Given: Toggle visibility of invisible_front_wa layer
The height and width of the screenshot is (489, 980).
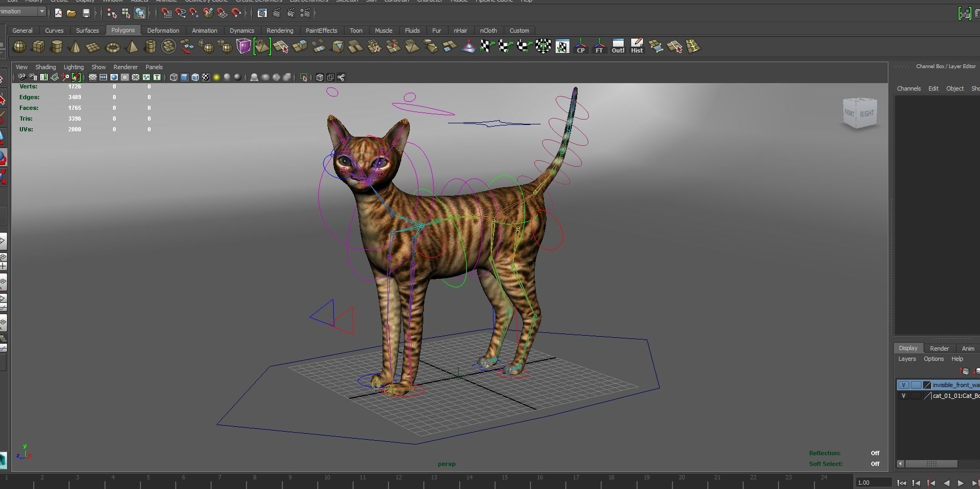Looking at the screenshot, I should [x=904, y=385].
